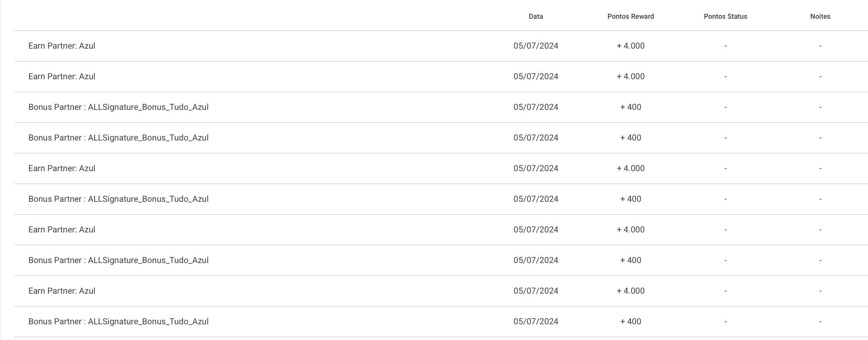This screenshot has width=868, height=340.
Task: Select the fourth Earn Partner: Azul entry
Action: coord(441,230)
